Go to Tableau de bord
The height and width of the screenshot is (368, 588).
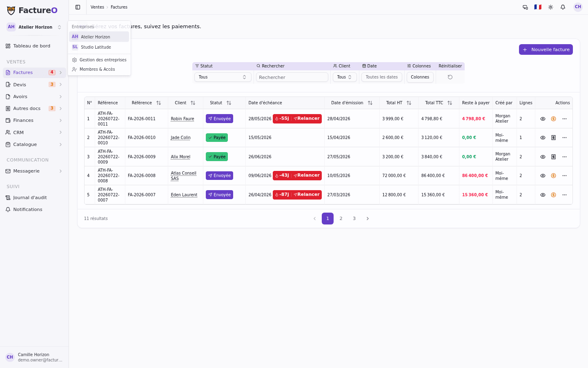tap(34, 46)
